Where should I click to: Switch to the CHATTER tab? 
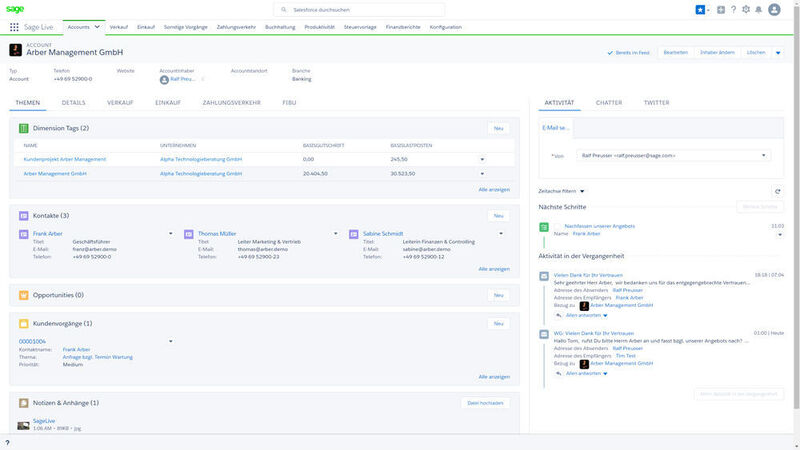(x=609, y=103)
